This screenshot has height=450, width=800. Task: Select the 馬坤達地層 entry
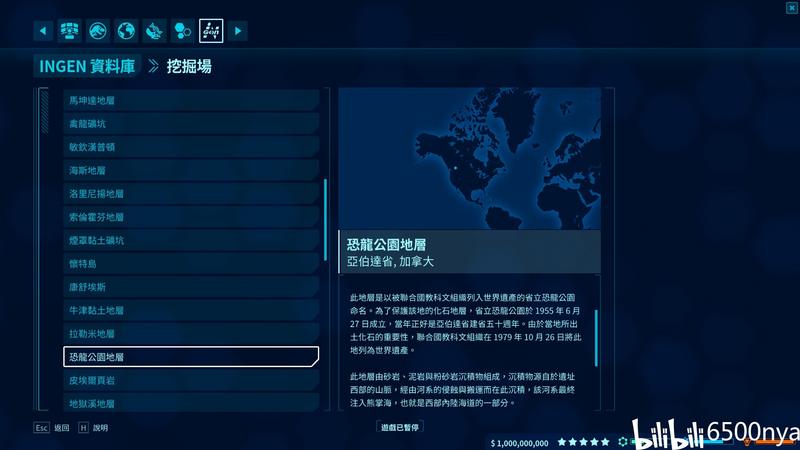click(x=191, y=101)
